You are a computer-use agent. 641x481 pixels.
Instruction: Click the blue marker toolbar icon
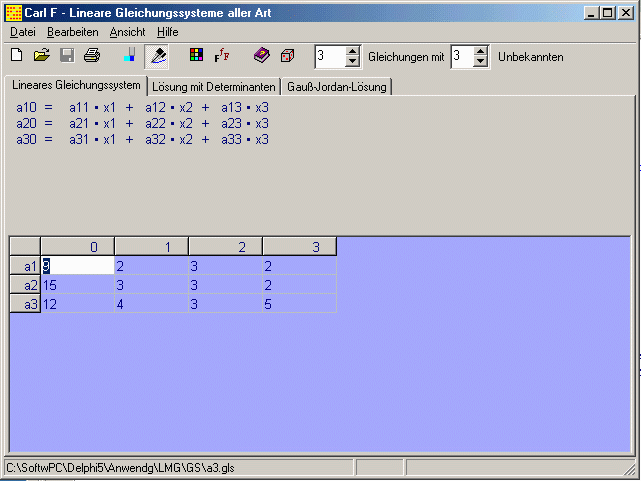129,56
